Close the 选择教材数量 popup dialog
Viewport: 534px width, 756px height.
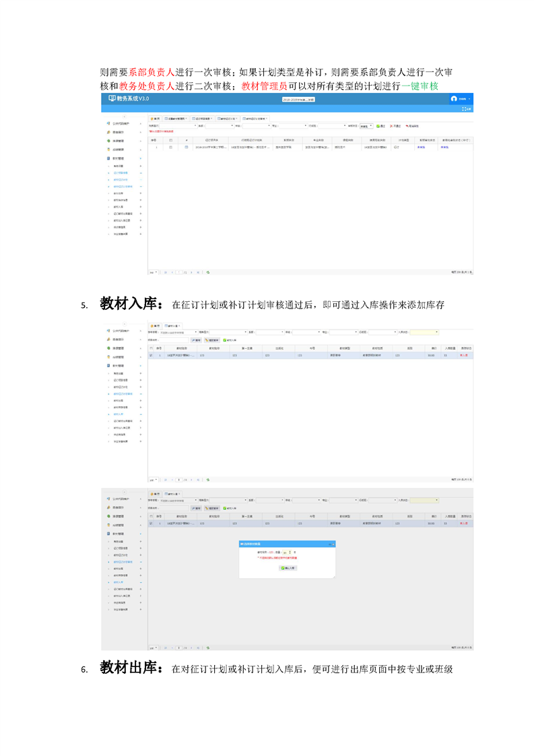[333, 544]
